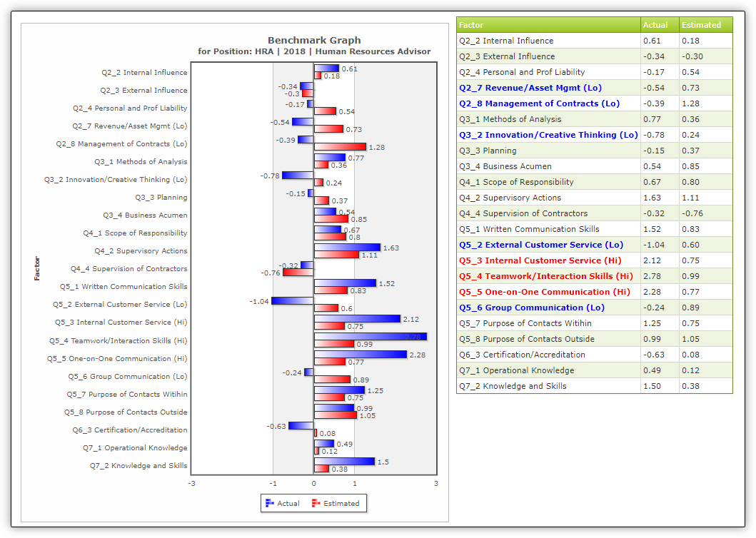
Task: Click the Actual legend label
Action: [x=288, y=503]
